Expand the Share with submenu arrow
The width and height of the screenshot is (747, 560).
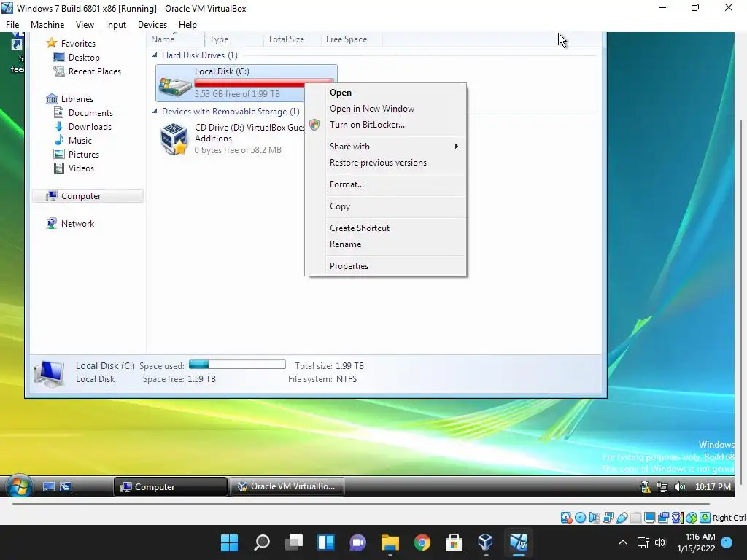tap(457, 146)
